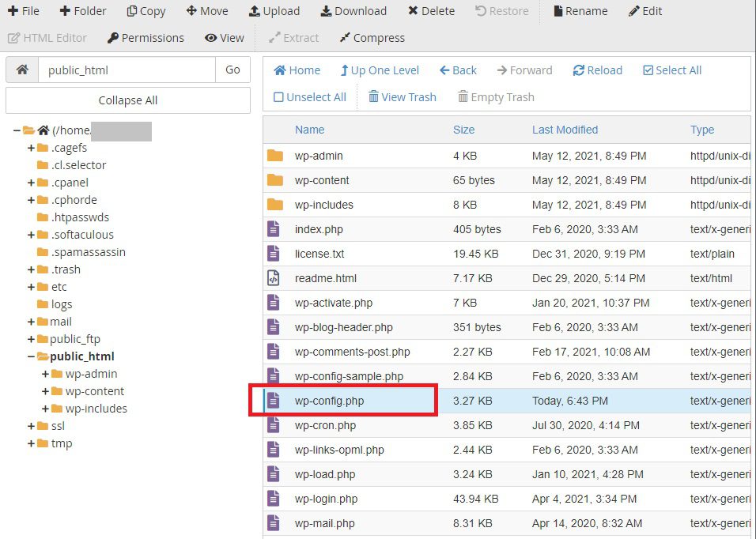Image resolution: width=756 pixels, height=539 pixels.
Task: Expand the .trash folder
Action: (x=32, y=269)
